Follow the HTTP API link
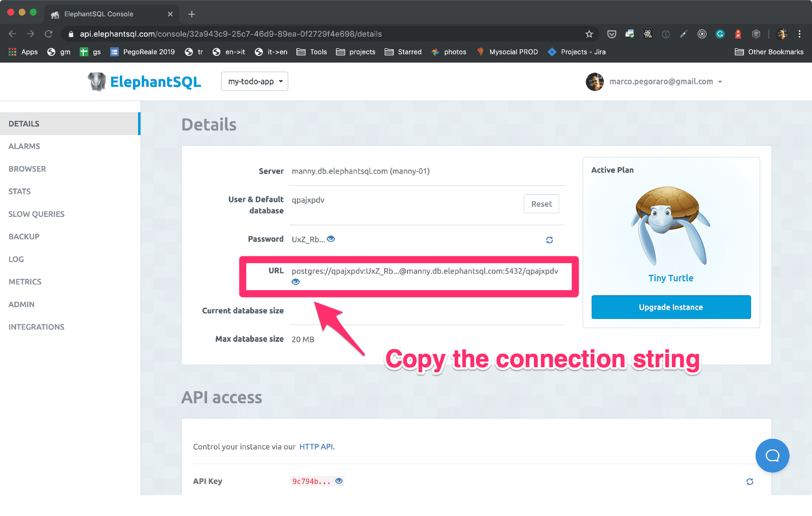Image resolution: width=812 pixels, height=516 pixels. (316, 447)
